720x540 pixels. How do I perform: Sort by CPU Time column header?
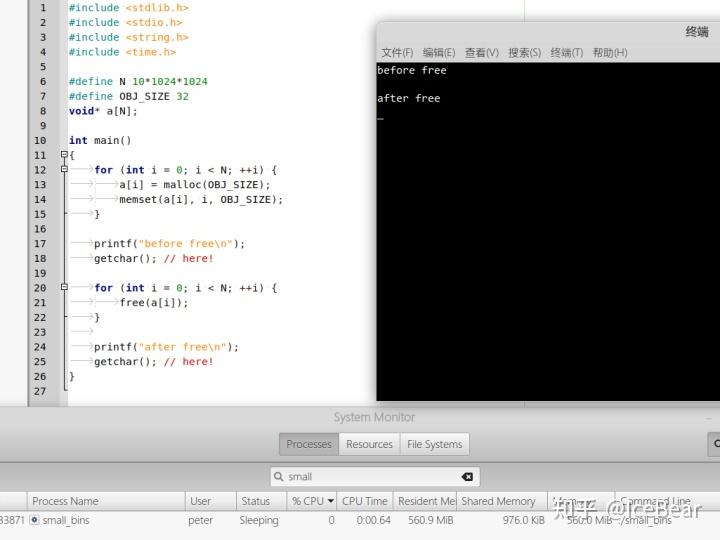click(365, 501)
